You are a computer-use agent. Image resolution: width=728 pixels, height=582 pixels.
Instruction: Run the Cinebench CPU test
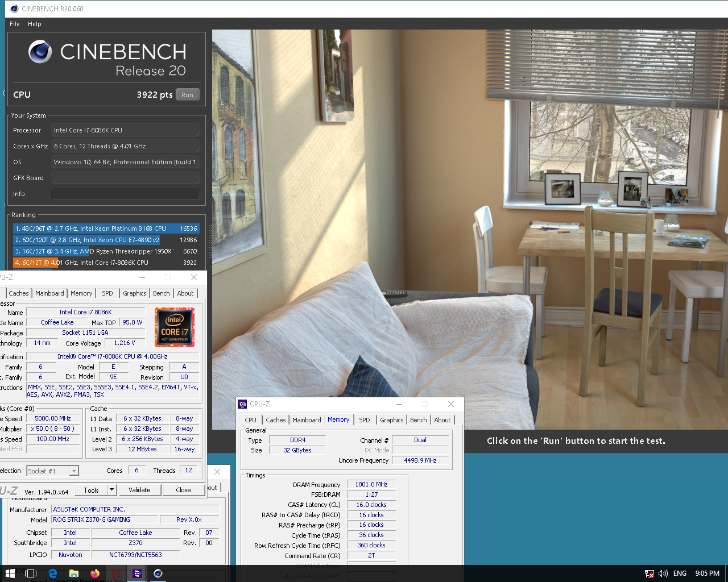tap(188, 95)
